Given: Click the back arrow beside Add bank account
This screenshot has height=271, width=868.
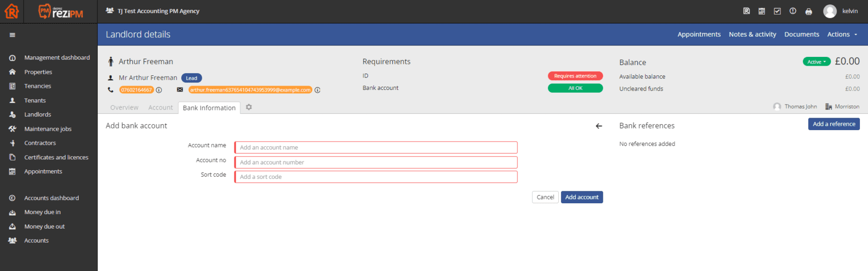Looking at the screenshot, I should click(599, 126).
